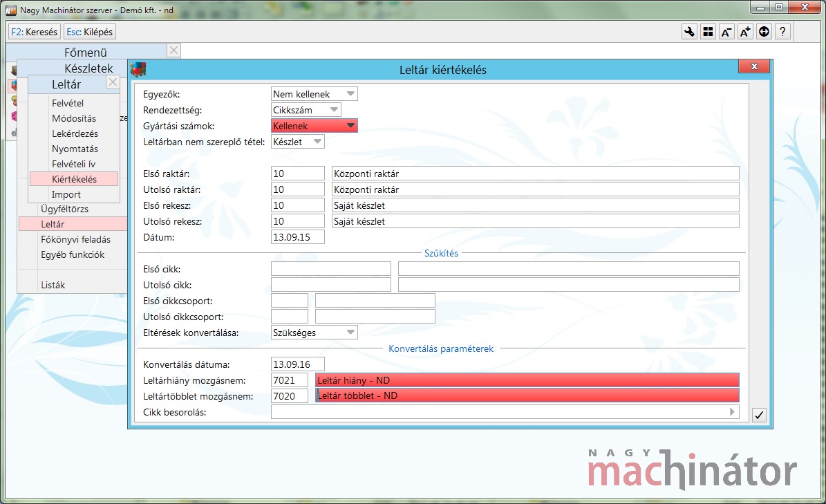Viewport: 826px width, 504px height.
Task: Click the Cikk besorolás field
Action: click(x=505, y=412)
